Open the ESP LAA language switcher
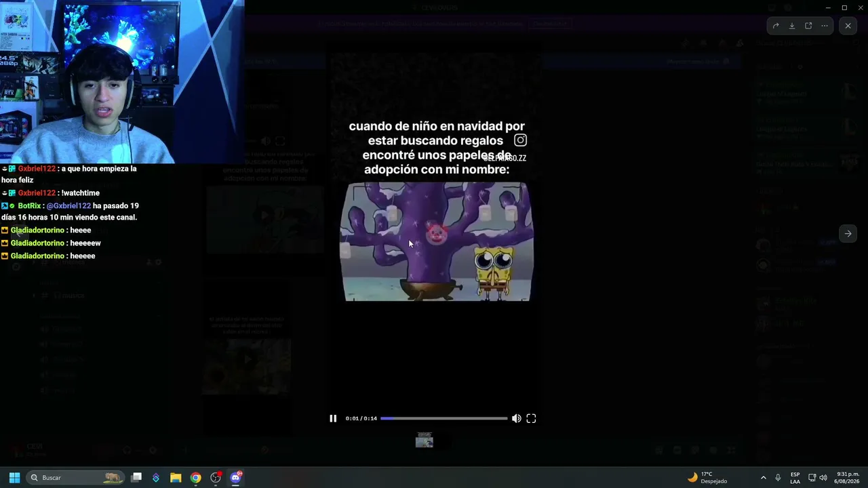Viewport: 868px width, 488px height. point(795,478)
